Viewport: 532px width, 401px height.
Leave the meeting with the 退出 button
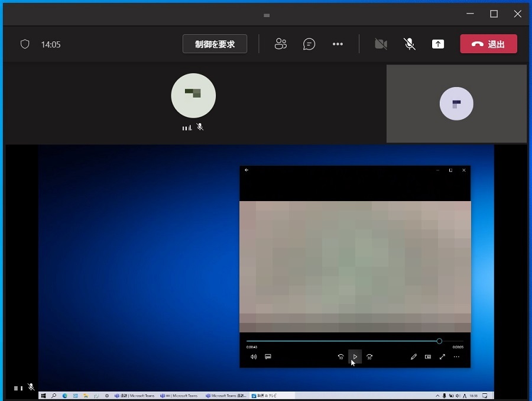pyautogui.click(x=488, y=44)
